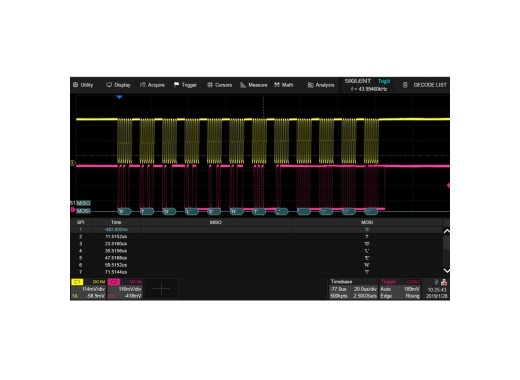Select decode row with time 59.5152us
520x380 pixels.
click(x=256, y=265)
